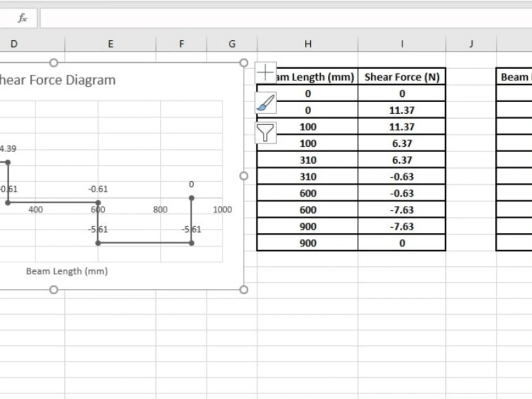Image resolution: width=532 pixels, height=399 pixels.
Task: Select column H header
Action: click(x=307, y=44)
